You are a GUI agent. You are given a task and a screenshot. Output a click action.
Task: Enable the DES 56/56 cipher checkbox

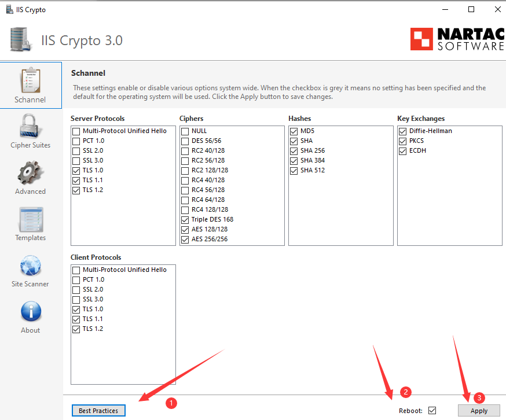185,141
